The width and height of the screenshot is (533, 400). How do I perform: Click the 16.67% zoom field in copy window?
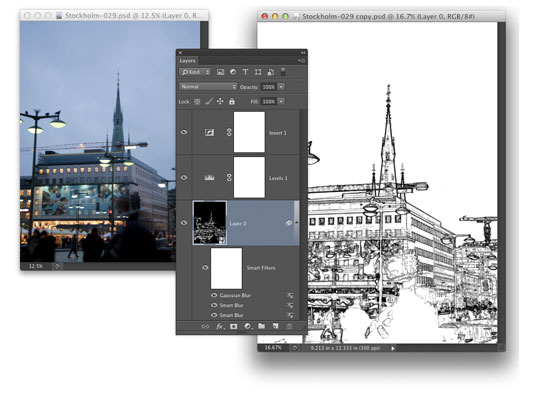273,348
